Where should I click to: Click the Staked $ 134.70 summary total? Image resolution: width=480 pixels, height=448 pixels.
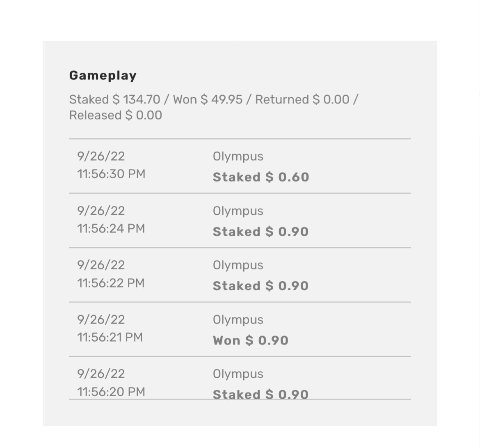[114, 99]
